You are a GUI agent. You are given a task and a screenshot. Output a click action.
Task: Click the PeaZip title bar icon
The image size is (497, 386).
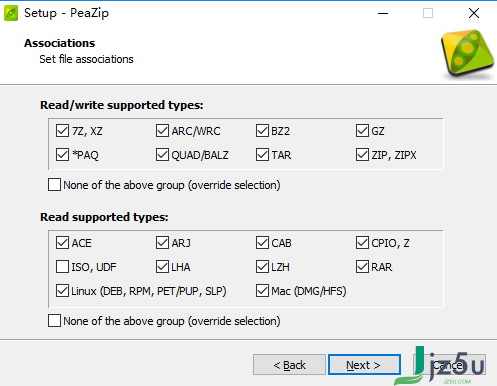[x=11, y=13]
